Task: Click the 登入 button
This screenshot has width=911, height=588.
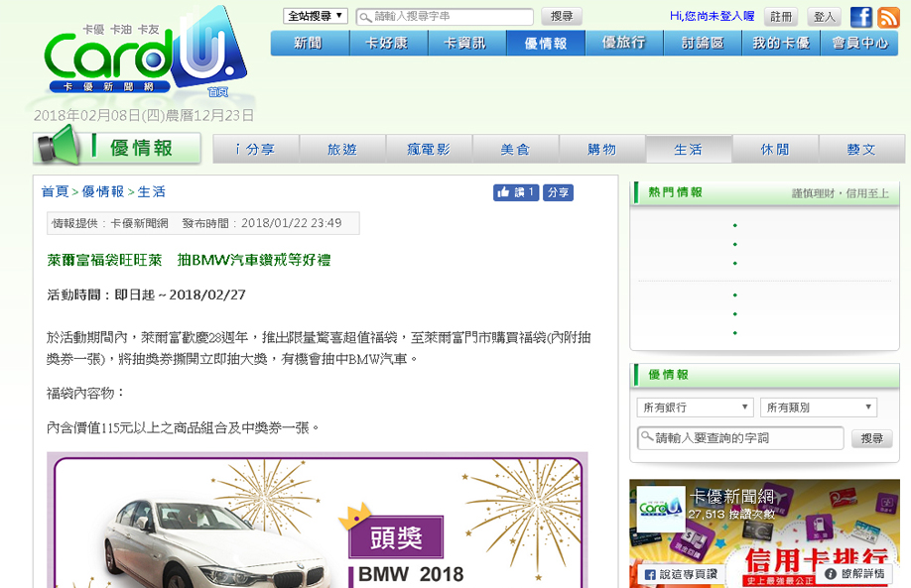Action: 824,17
